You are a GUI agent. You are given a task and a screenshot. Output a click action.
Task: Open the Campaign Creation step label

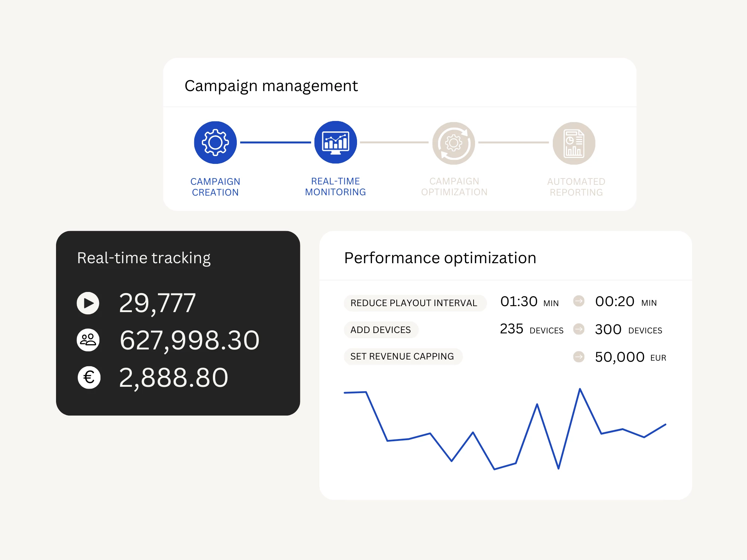[x=215, y=187]
